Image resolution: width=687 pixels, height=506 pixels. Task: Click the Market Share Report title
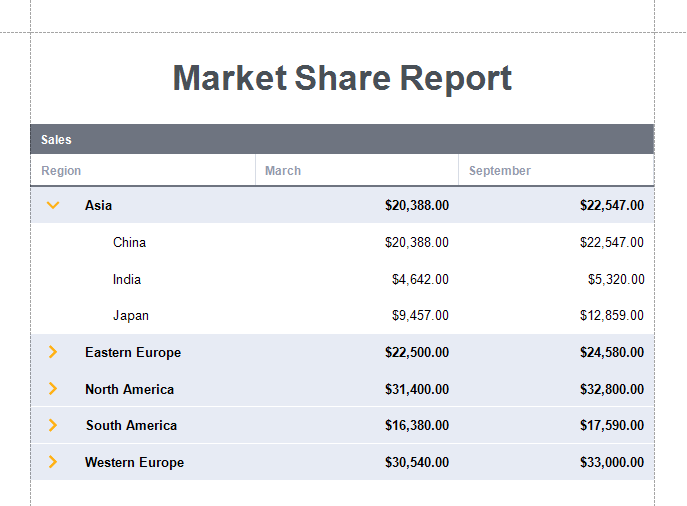(342, 78)
